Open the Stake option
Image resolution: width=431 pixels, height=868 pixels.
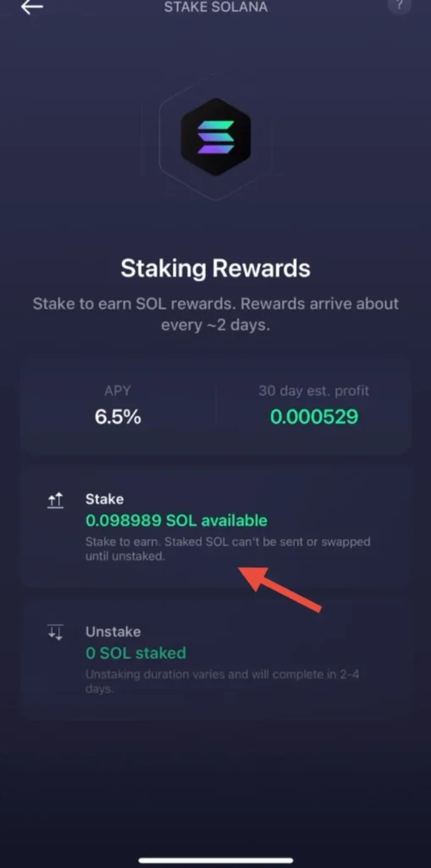coord(216,527)
